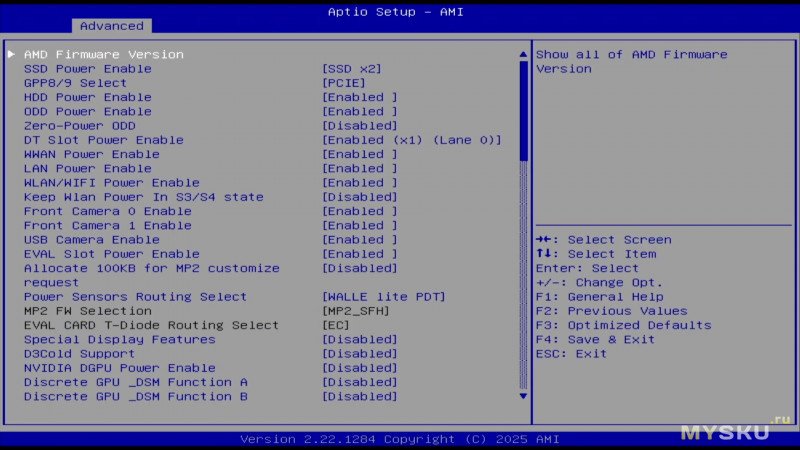
Task: Select Discrete GPU _DSM Function A value
Action: pyautogui.click(x=360, y=383)
